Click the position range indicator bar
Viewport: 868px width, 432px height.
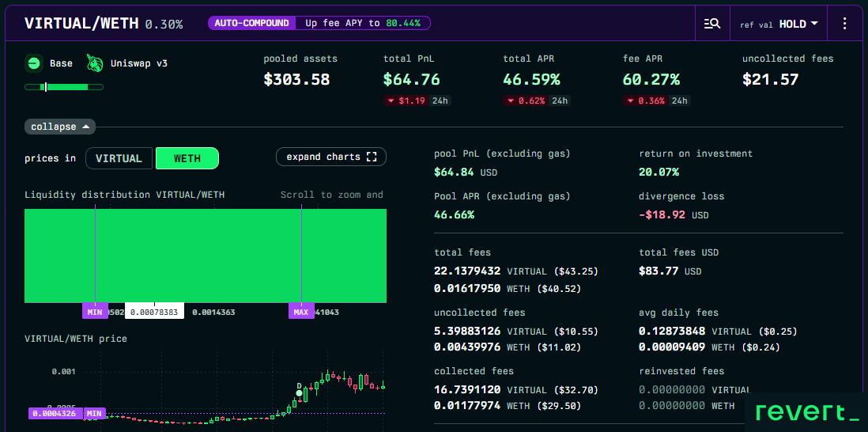tap(64, 87)
